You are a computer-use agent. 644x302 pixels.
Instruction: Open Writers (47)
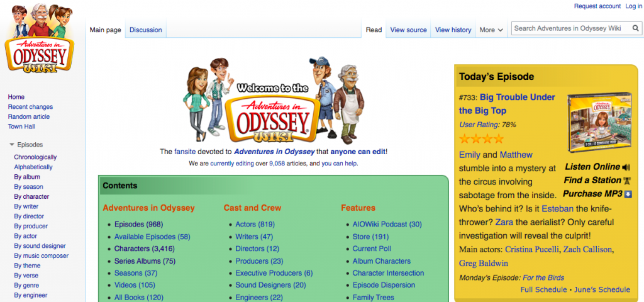[254, 237]
